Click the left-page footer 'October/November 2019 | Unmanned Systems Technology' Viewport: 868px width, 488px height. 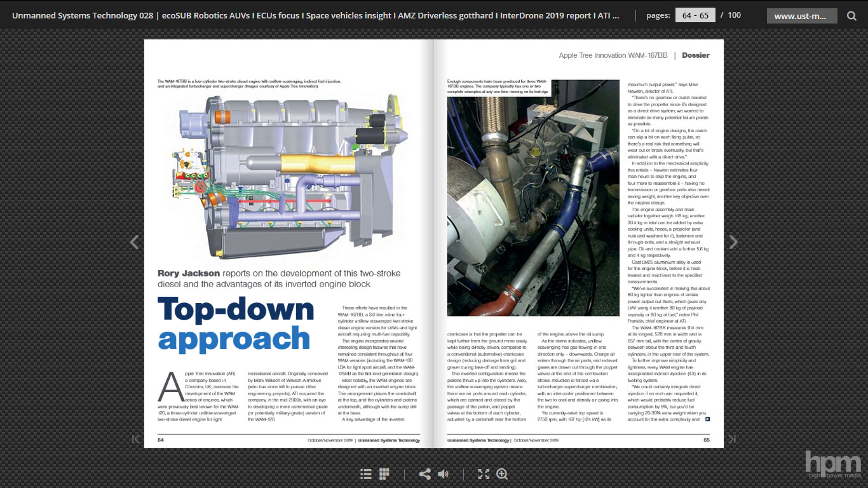[x=363, y=440]
